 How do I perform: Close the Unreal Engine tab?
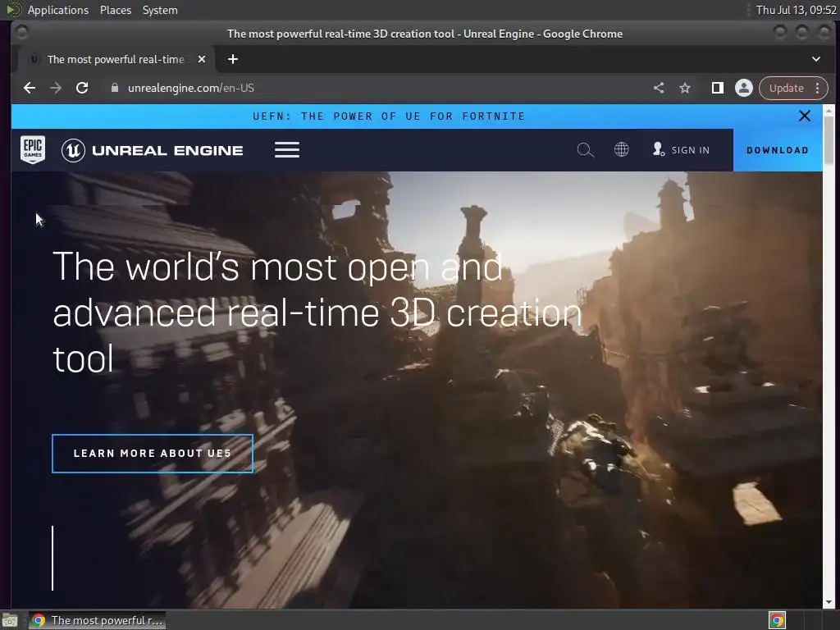tap(202, 59)
